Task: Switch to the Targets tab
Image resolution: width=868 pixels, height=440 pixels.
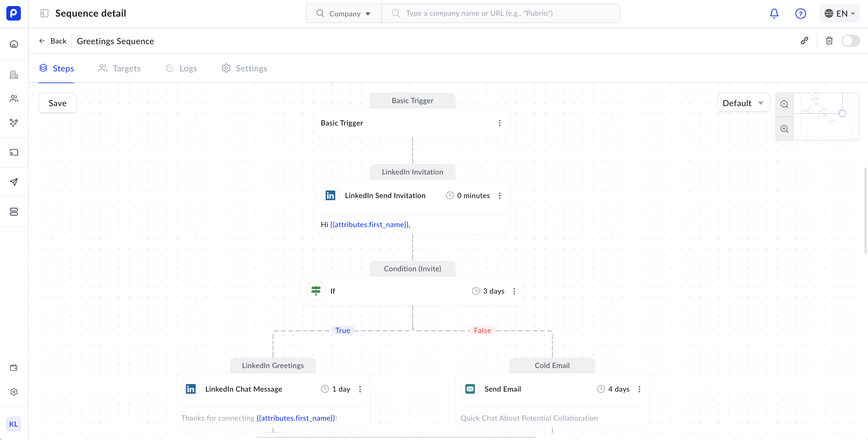Action: coord(119,68)
